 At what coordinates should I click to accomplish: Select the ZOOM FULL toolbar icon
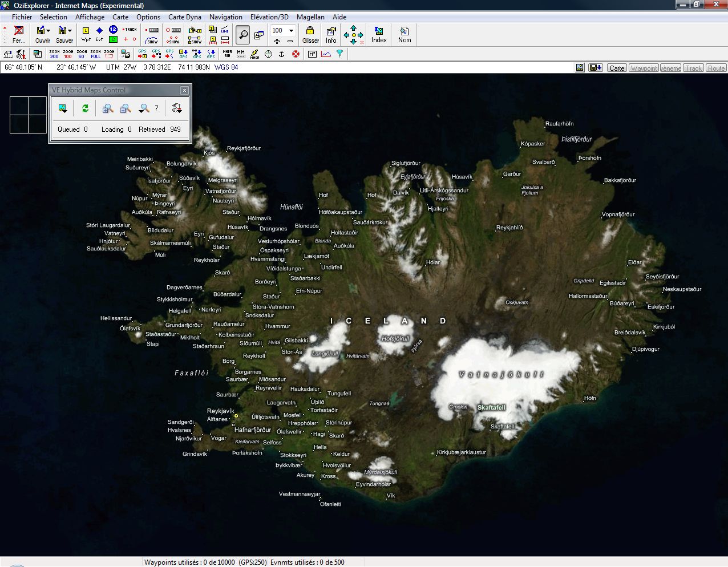[95, 54]
